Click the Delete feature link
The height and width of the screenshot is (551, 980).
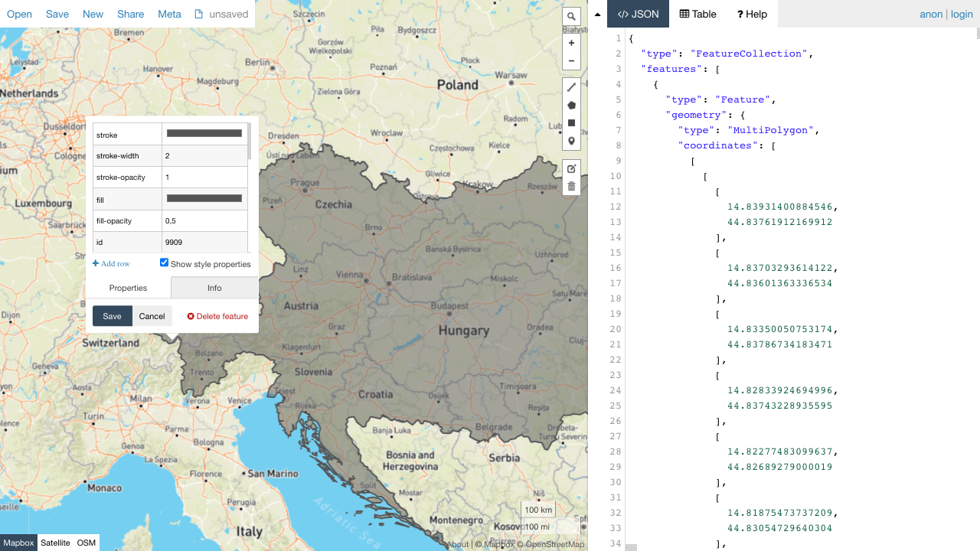click(217, 316)
